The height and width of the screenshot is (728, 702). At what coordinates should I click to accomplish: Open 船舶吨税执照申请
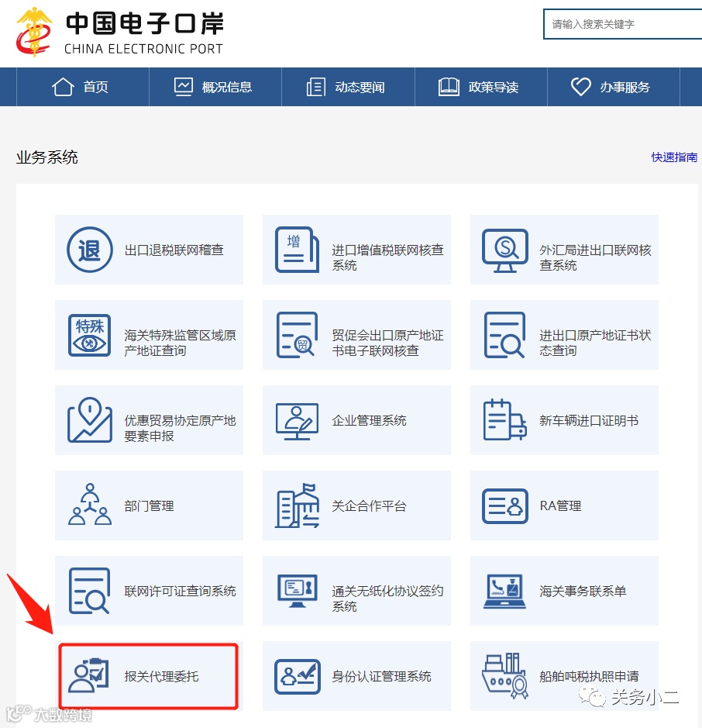click(564, 676)
